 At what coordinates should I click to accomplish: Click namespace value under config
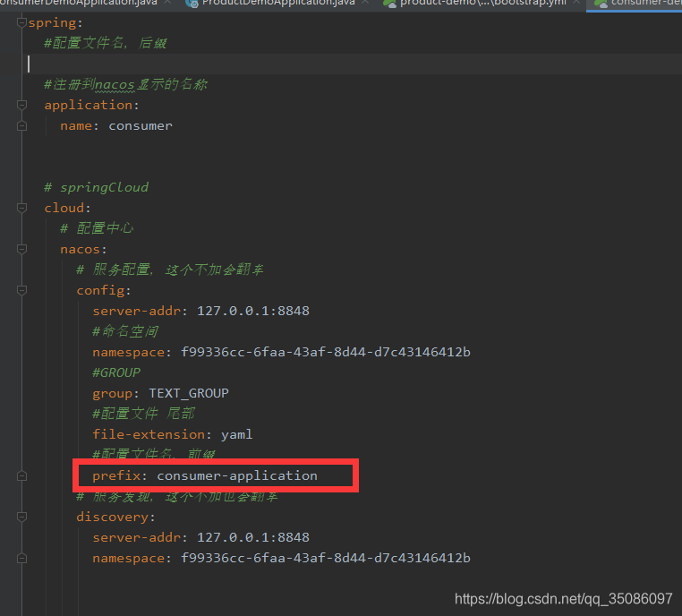pos(326,352)
